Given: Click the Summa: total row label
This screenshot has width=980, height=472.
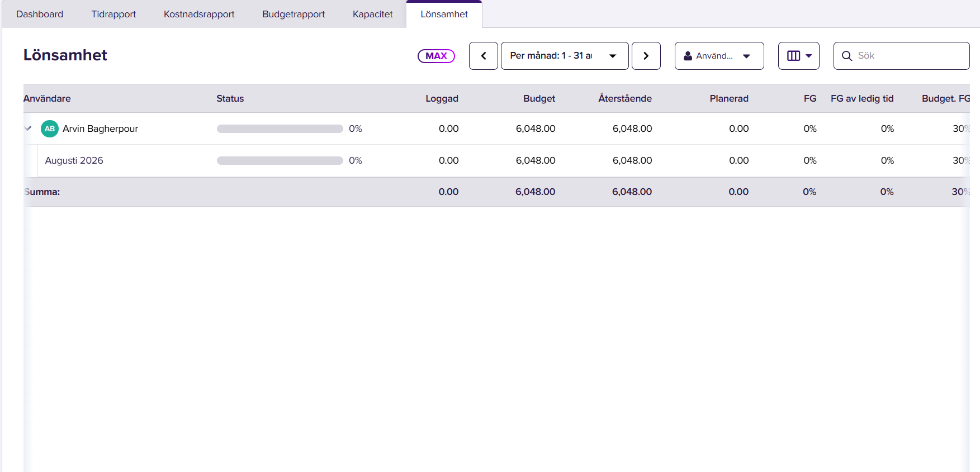Looking at the screenshot, I should [42, 192].
